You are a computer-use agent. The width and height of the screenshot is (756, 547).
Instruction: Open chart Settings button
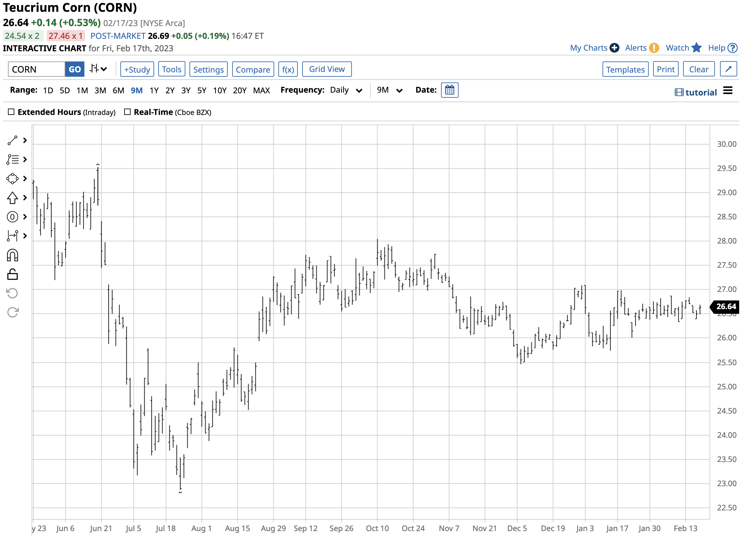[x=209, y=69]
